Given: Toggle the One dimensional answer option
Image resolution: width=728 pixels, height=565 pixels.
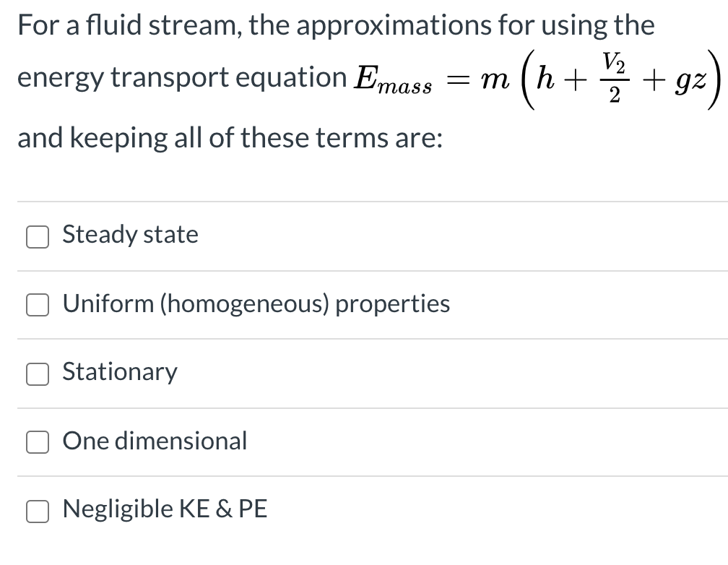Looking at the screenshot, I should [37, 442].
